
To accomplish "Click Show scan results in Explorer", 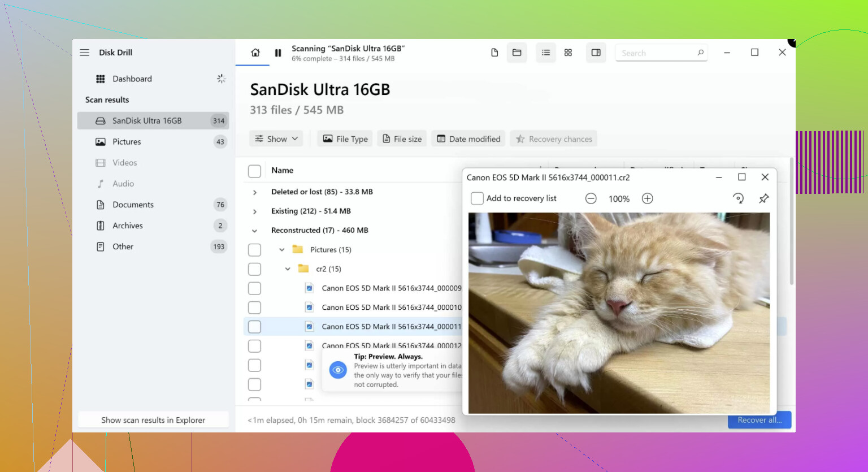I will point(153,420).
